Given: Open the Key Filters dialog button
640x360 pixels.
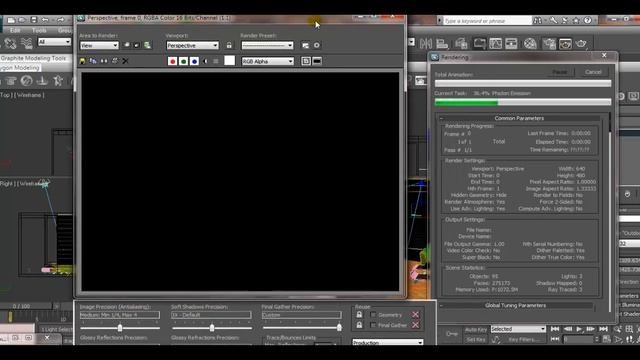Looking at the screenshot, I should point(523,339).
